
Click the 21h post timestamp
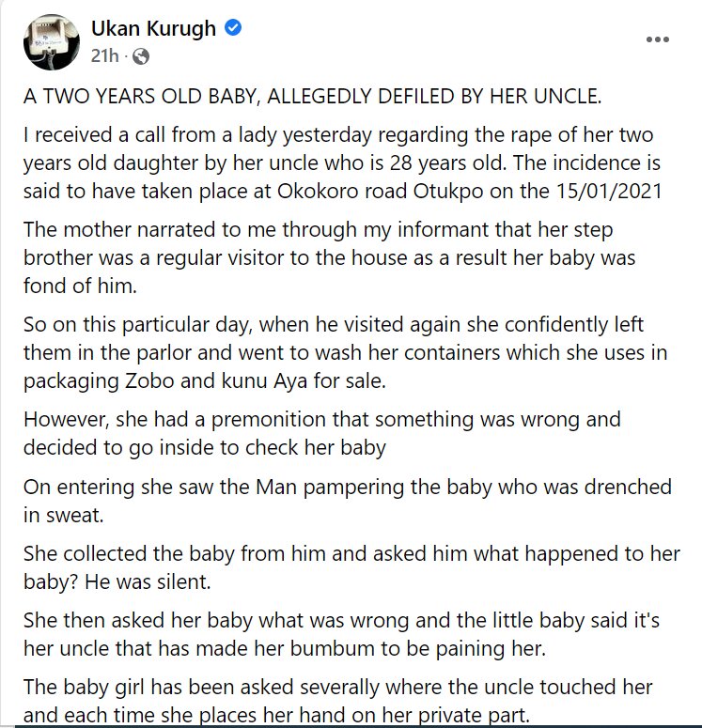tap(104, 56)
